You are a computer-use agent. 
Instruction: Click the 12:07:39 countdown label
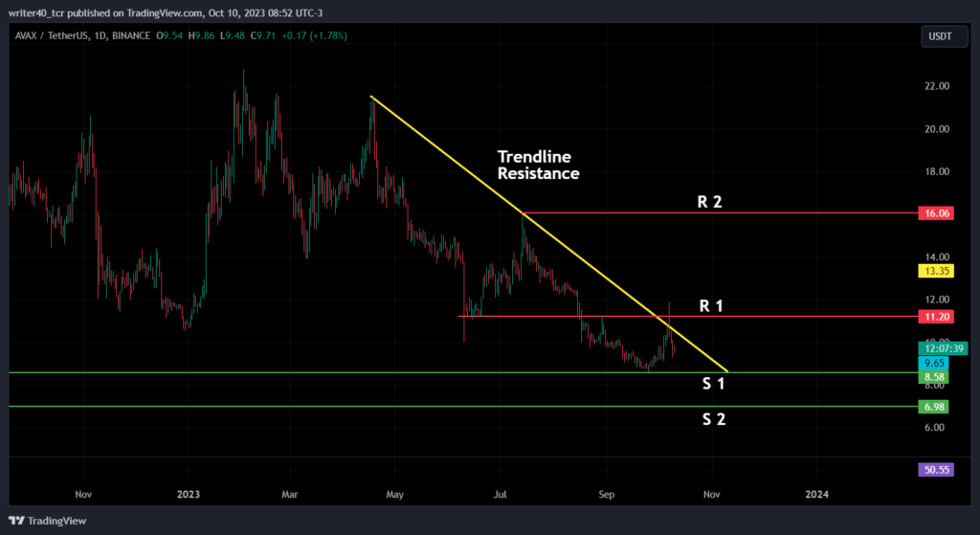point(943,348)
